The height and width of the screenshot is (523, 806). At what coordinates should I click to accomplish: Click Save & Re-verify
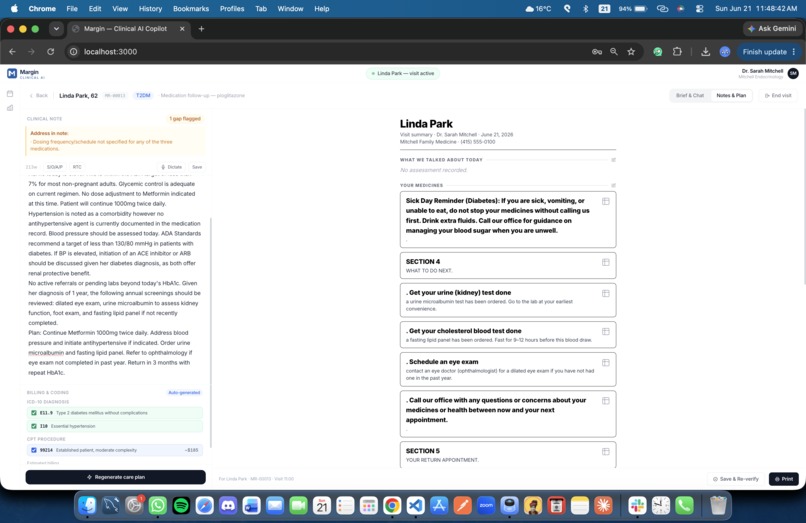pos(736,479)
